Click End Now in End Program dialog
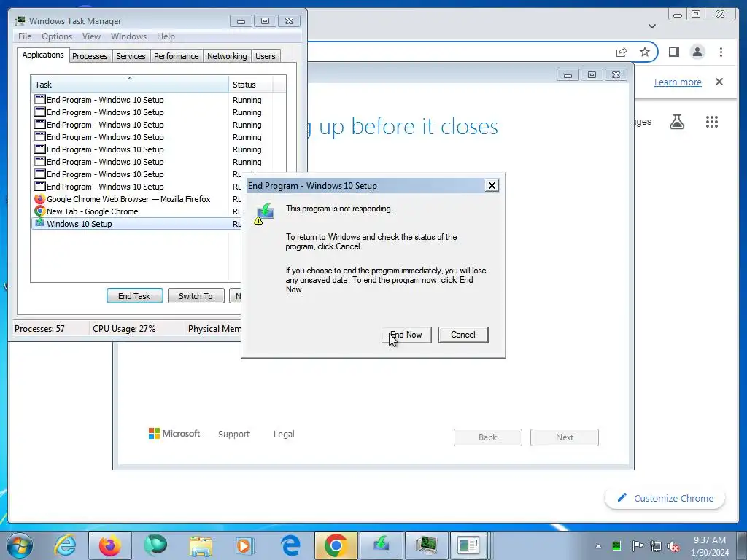This screenshot has height=560, width=747. 406,335
